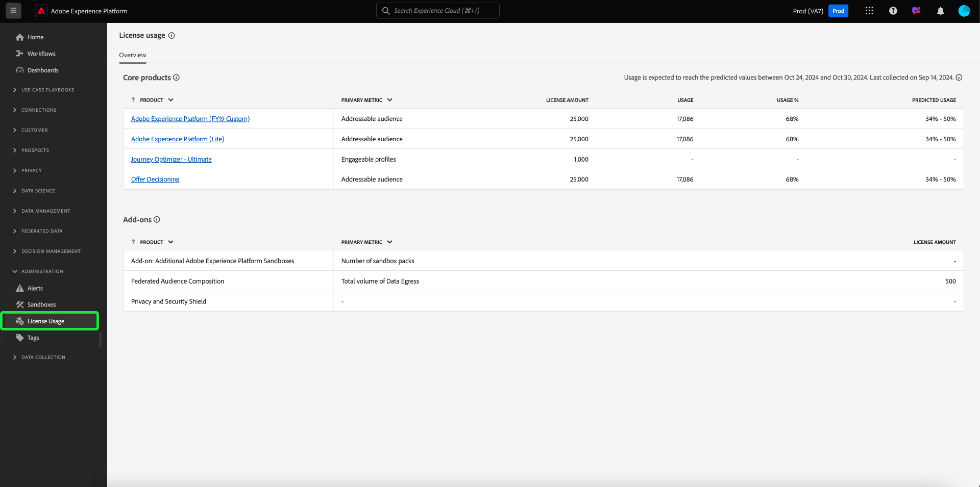Click the License Usage icon
Screen dimensions: 980x487
[x=20, y=321]
